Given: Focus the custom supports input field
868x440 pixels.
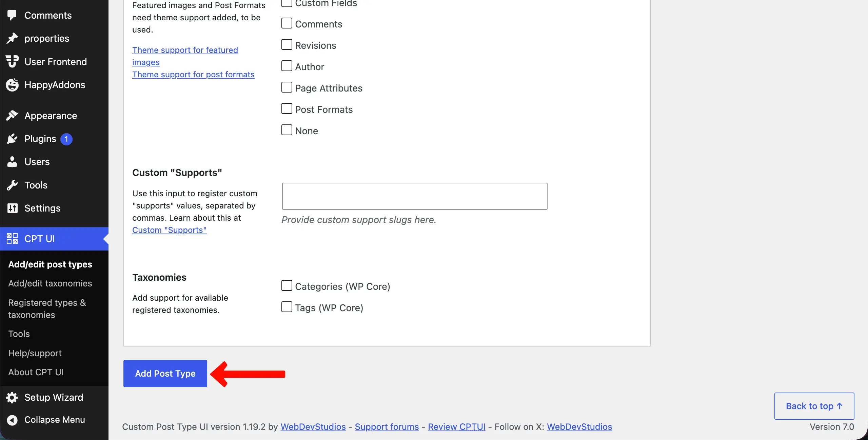Looking at the screenshot, I should tap(415, 196).
